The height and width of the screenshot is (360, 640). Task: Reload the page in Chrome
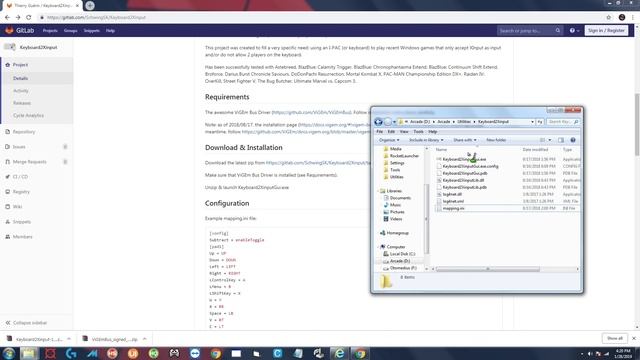29,18
